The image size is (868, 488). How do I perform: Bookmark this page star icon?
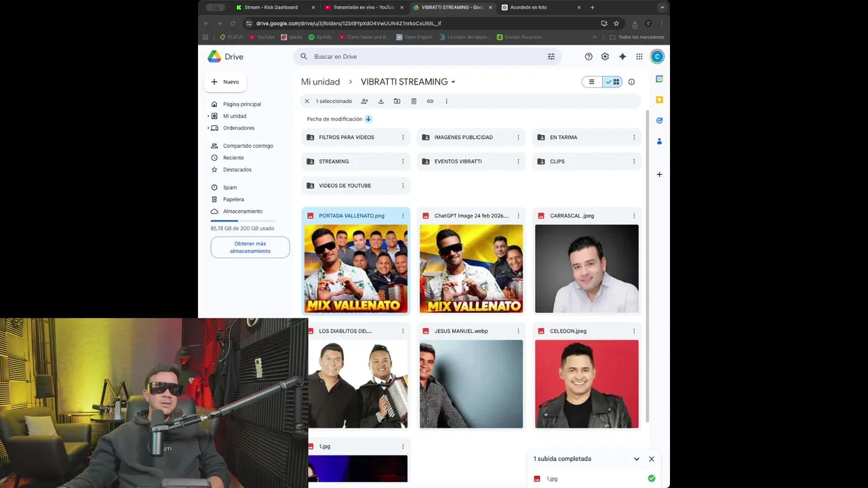(x=616, y=23)
